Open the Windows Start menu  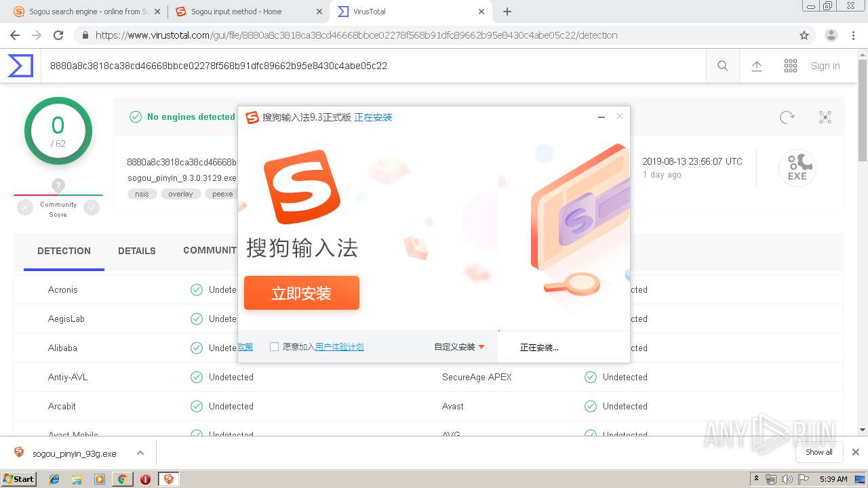pos(18,479)
